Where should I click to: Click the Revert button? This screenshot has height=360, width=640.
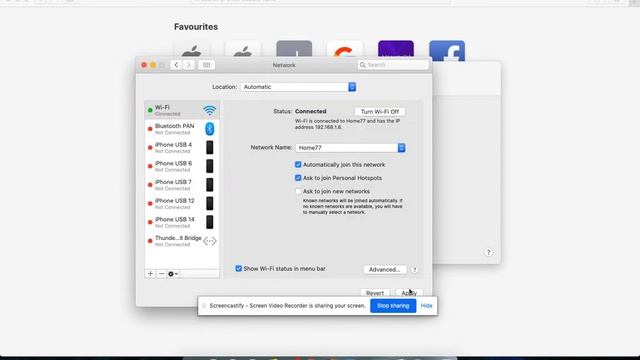pyautogui.click(x=375, y=293)
